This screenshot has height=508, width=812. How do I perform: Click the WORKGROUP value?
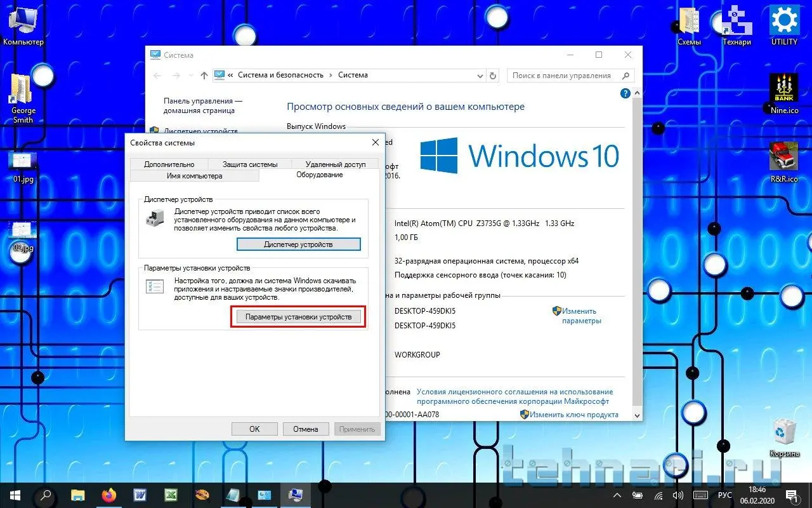click(417, 355)
